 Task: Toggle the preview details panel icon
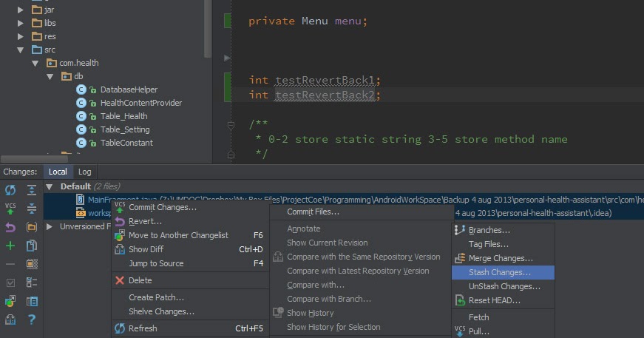coord(32,302)
